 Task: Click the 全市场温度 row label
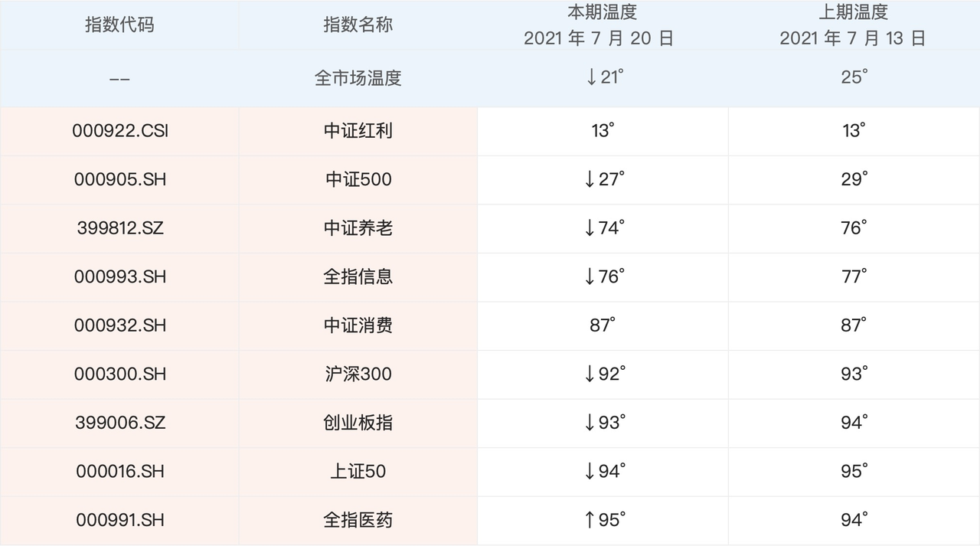pos(358,78)
